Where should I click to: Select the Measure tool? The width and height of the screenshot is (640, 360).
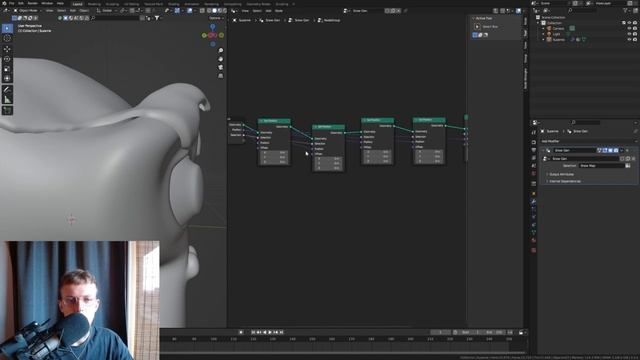coord(7,99)
